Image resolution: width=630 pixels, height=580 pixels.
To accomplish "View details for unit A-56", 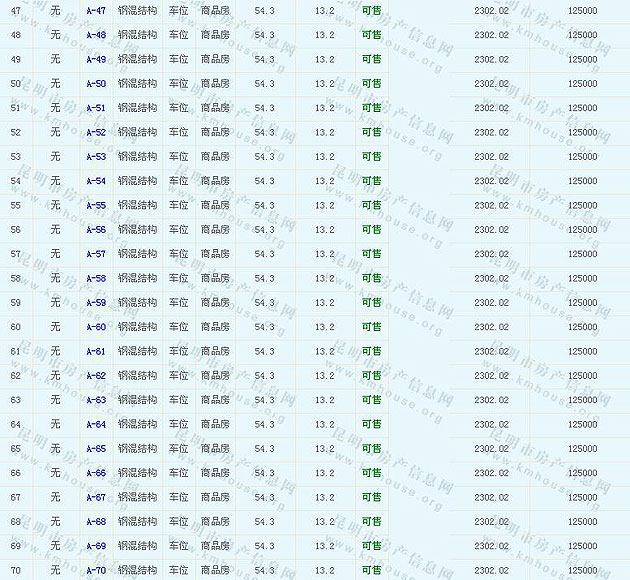I will 96,230.
